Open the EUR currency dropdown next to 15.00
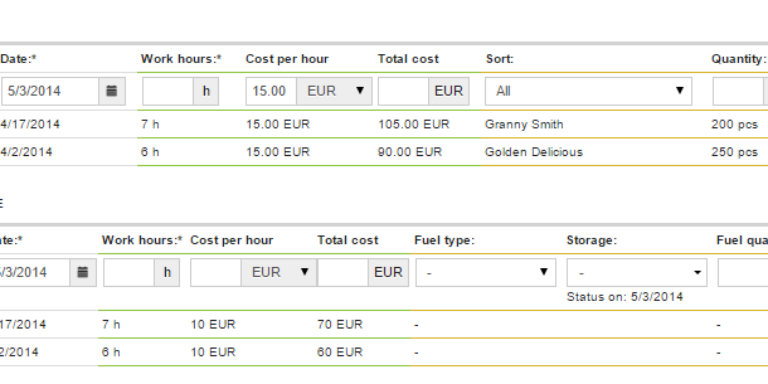This screenshot has width=768, height=384. pos(334,91)
